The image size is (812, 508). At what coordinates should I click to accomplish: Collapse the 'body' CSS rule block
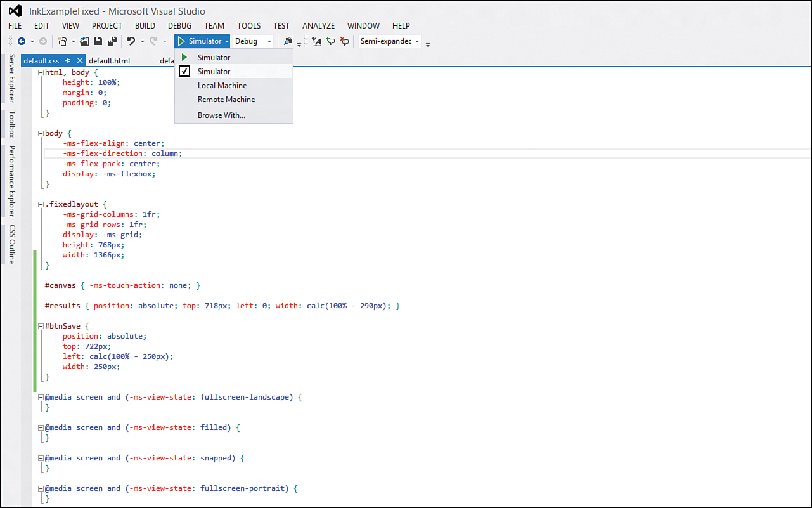[x=41, y=133]
